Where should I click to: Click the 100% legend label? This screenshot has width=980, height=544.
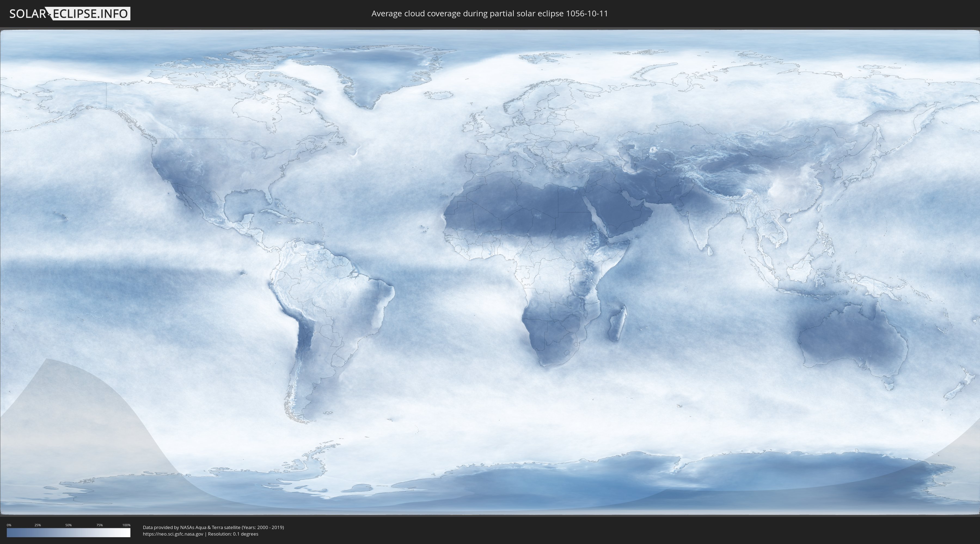pyautogui.click(x=126, y=525)
